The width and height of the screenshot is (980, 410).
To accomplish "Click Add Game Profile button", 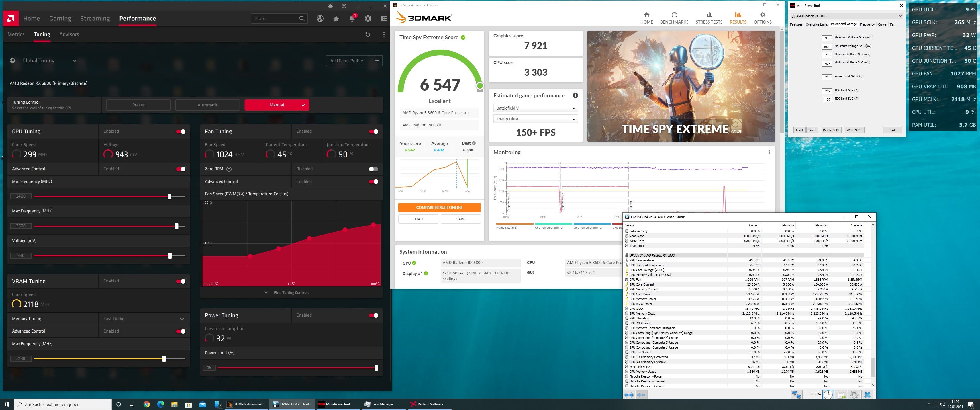I will tap(354, 60).
